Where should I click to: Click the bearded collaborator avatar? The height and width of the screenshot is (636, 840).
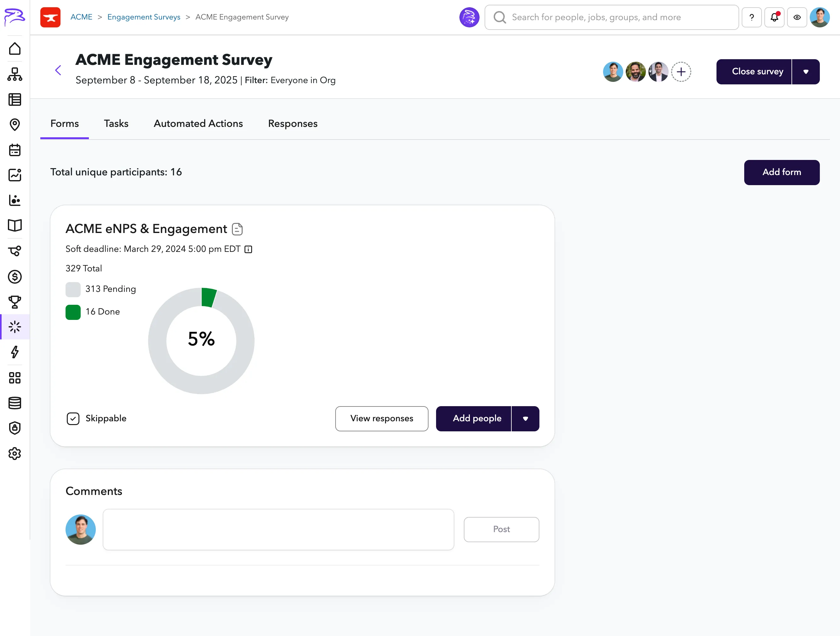[x=636, y=72]
